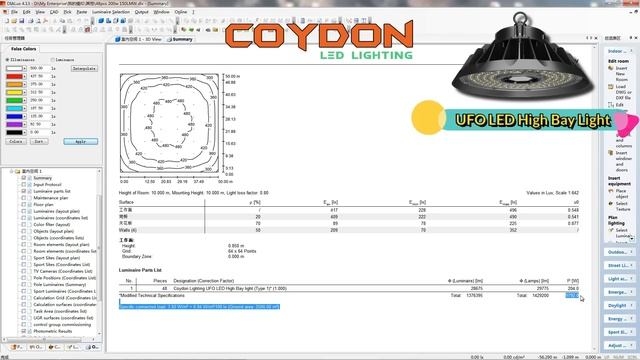The height and width of the screenshot is (360, 640).
Task: Select the Illuminance radio button
Action: click(7, 60)
